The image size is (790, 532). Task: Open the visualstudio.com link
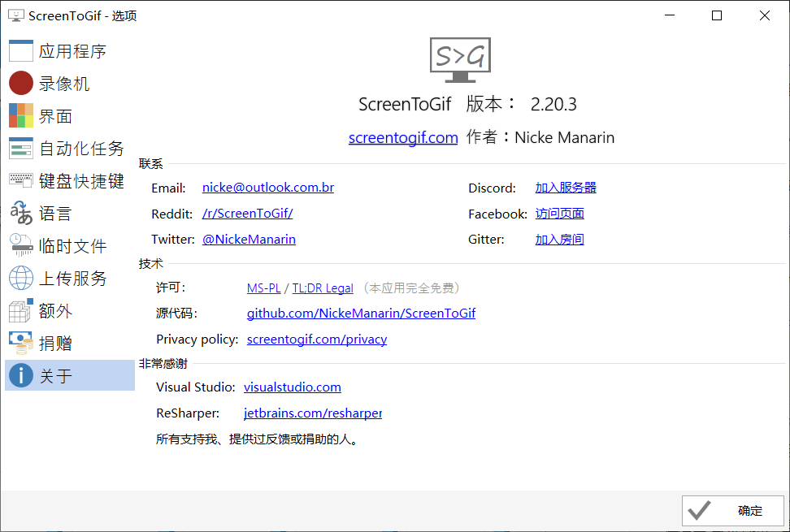click(293, 387)
